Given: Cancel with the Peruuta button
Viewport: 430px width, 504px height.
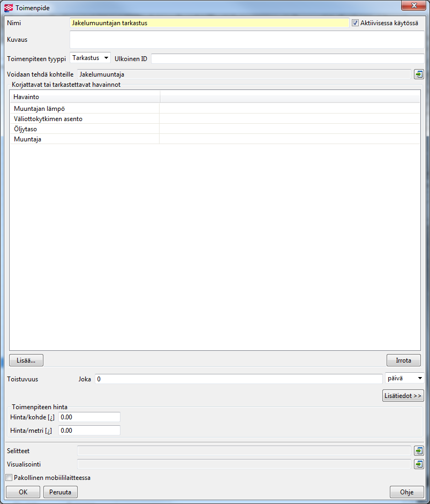Looking at the screenshot, I should [x=60, y=492].
